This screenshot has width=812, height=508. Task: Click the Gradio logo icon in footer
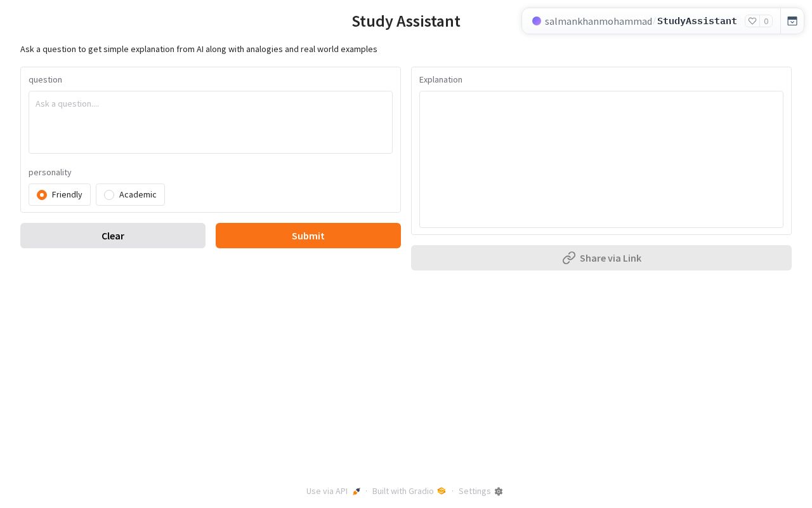coord(442,491)
